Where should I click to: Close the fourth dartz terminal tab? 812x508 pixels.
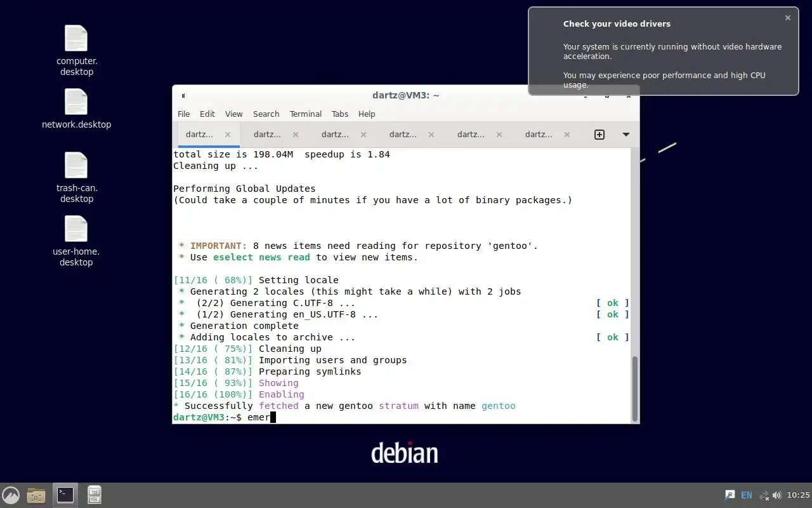tap(431, 135)
